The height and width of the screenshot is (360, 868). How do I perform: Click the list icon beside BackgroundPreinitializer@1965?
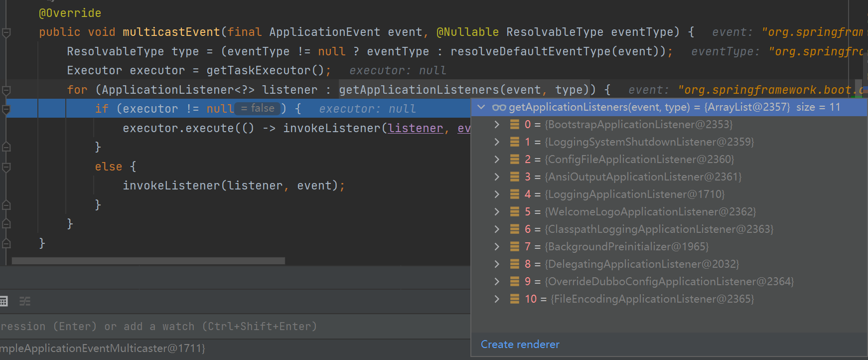tap(515, 247)
